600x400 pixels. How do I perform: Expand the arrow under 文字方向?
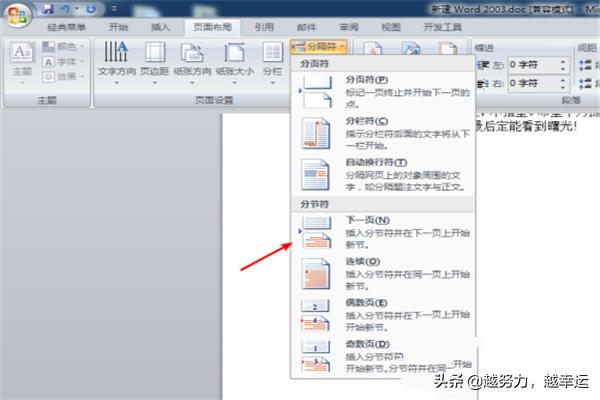(116, 83)
